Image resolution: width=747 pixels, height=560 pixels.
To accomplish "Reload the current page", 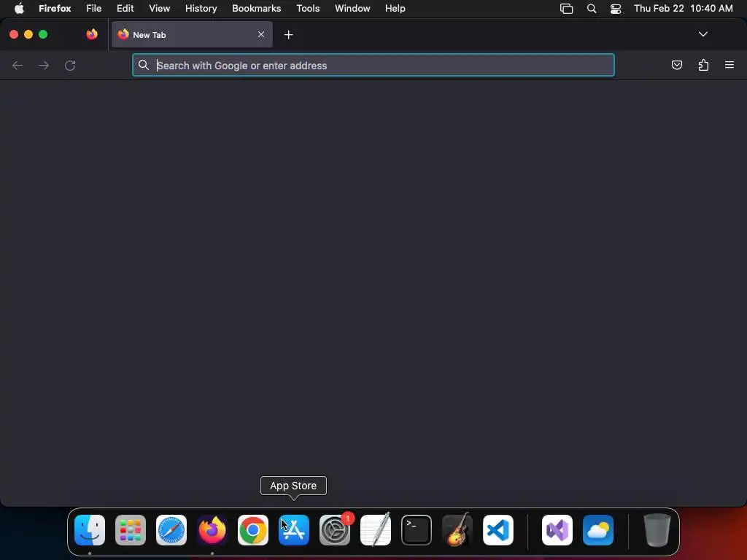I will [x=70, y=65].
